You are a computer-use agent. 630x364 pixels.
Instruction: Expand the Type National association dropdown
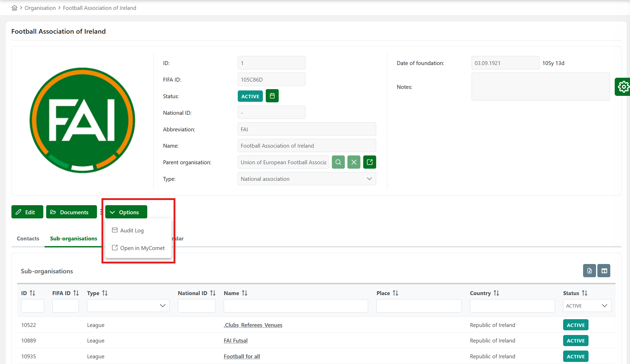pyautogui.click(x=307, y=179)
